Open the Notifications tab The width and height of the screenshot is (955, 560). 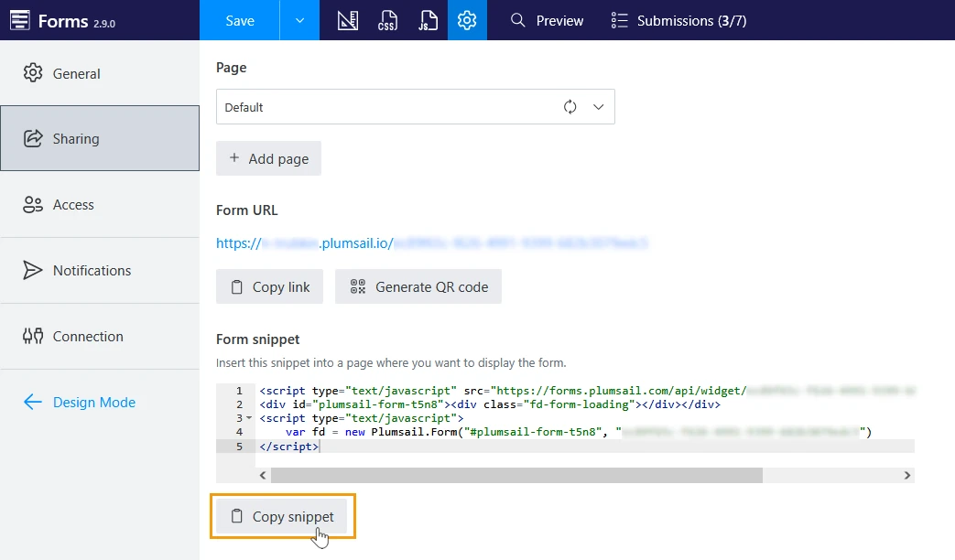[100, 270]
